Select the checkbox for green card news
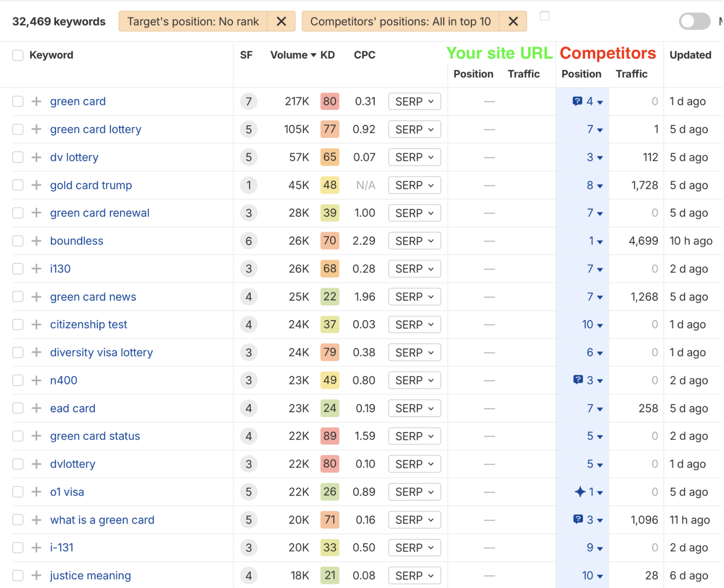Screen dimensions: 724x588 click(18, 296)
